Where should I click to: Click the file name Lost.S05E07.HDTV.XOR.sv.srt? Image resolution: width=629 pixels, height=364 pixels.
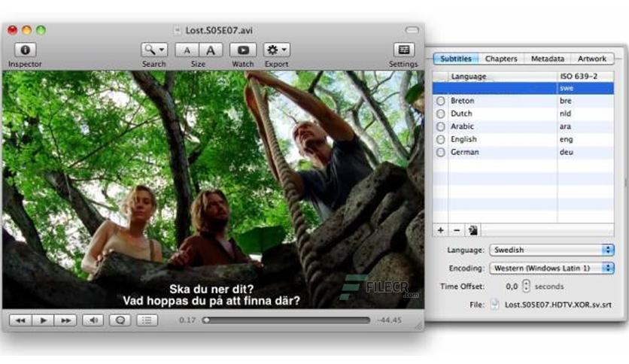(x=558, y=305)
